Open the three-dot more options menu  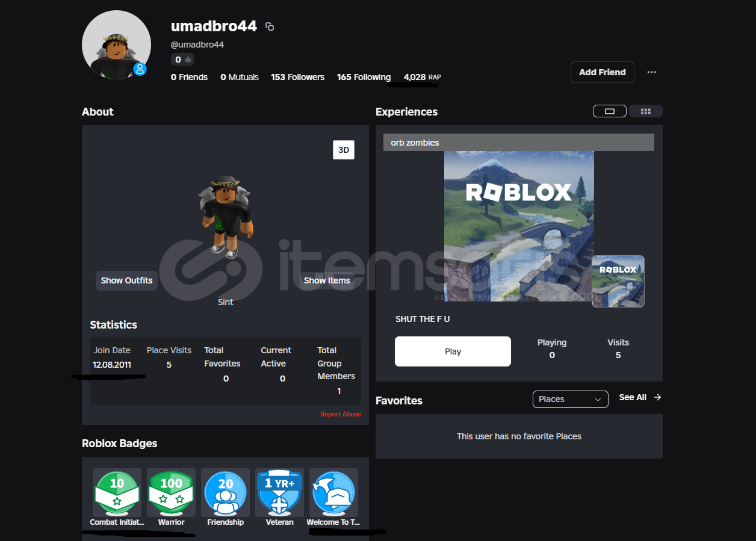[x=652, y=72]
